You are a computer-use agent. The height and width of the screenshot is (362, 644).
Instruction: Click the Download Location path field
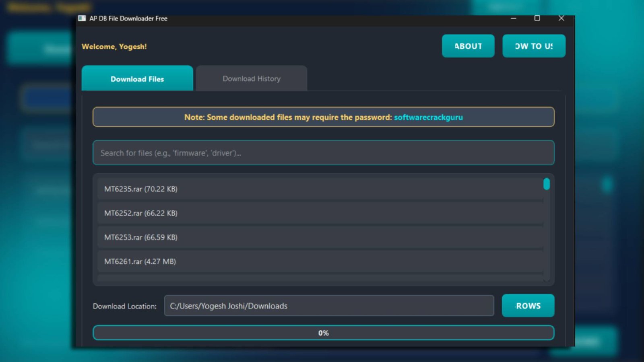(x=329, y=306)
